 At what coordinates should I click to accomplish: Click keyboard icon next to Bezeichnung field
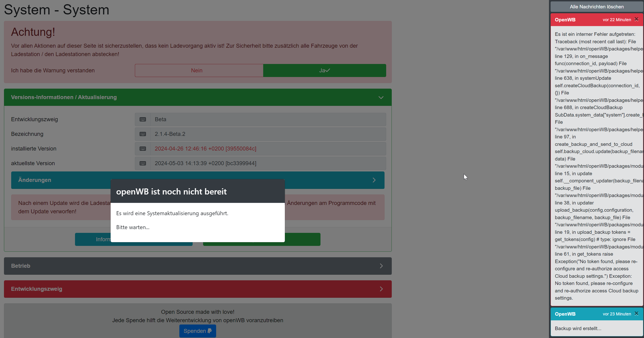point(143,134)
